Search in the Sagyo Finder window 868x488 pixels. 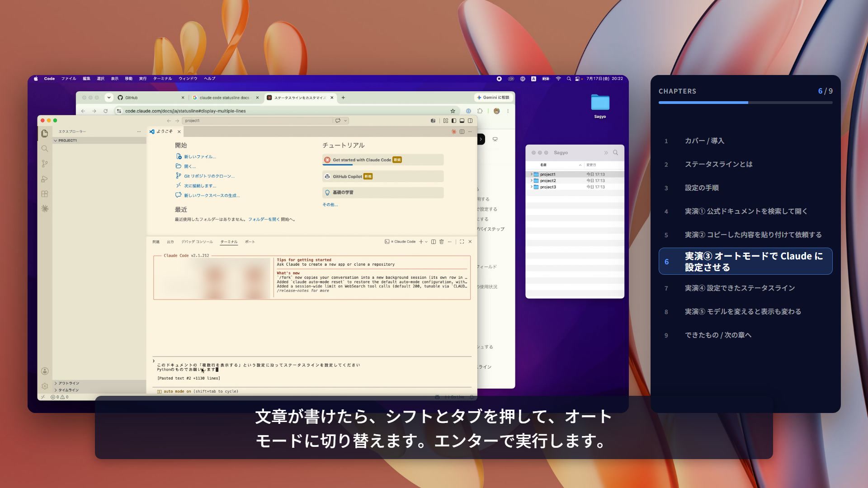[615, 153]
